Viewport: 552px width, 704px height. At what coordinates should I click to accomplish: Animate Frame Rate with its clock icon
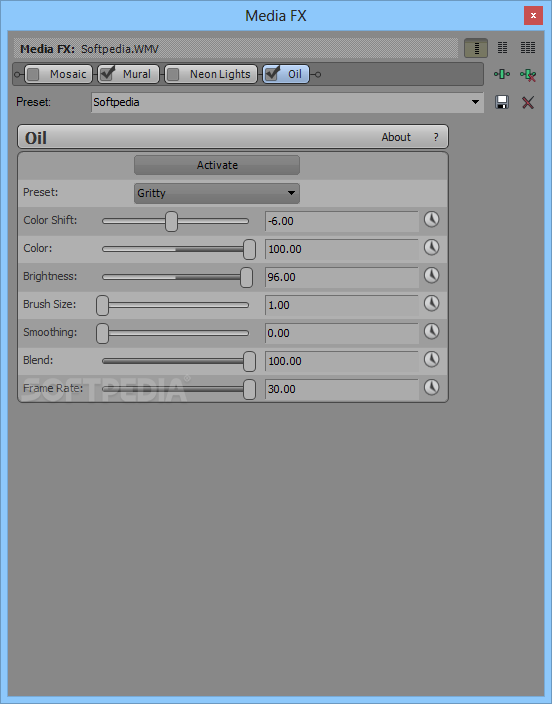point(432,387)
